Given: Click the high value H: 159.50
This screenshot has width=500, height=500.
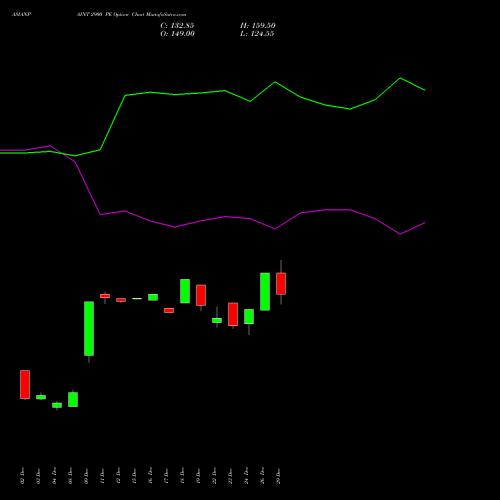Looking at the screenshot, I should (258, 26).
